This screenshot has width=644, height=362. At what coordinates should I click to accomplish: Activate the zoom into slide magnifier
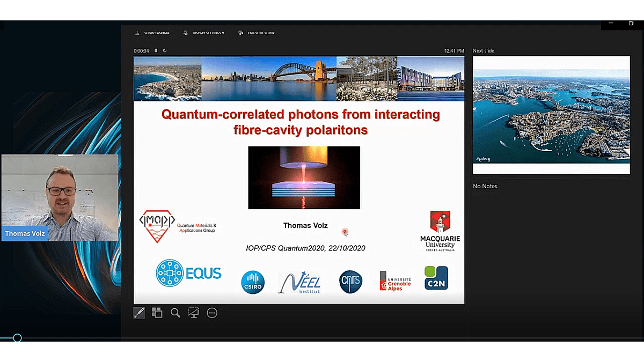(x=175, y=313)
